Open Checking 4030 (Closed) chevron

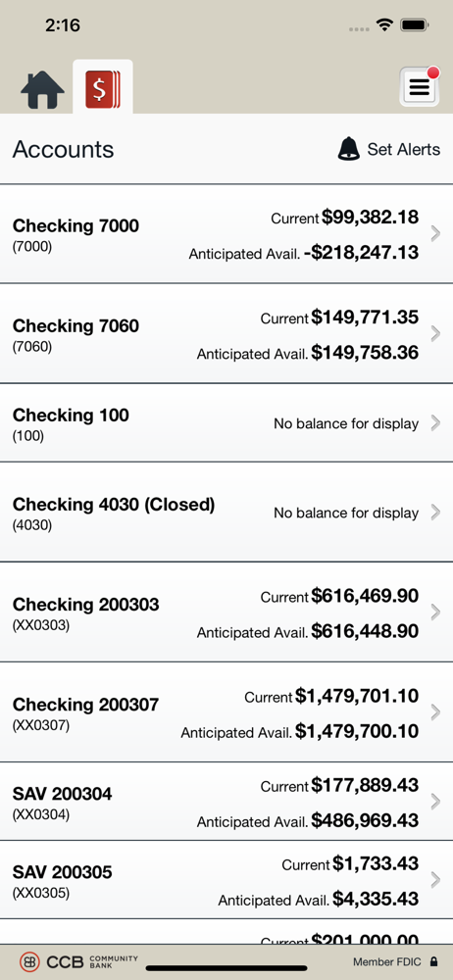pos(436,513)
